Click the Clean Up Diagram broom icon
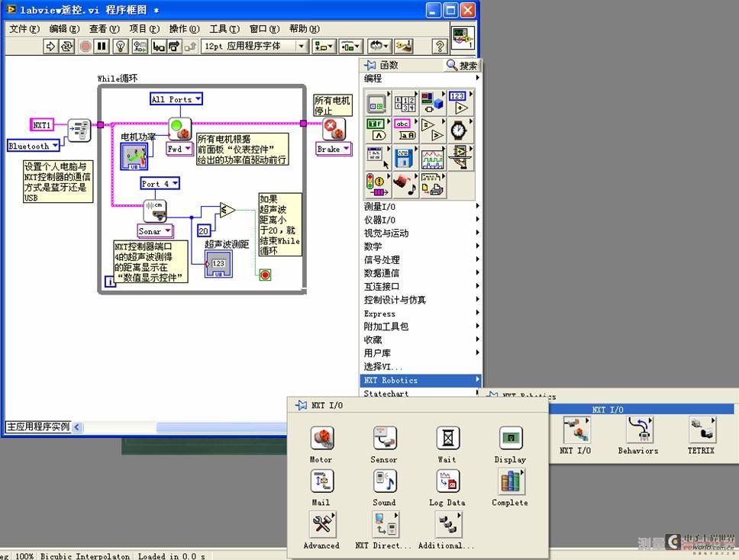 [404, 46]
